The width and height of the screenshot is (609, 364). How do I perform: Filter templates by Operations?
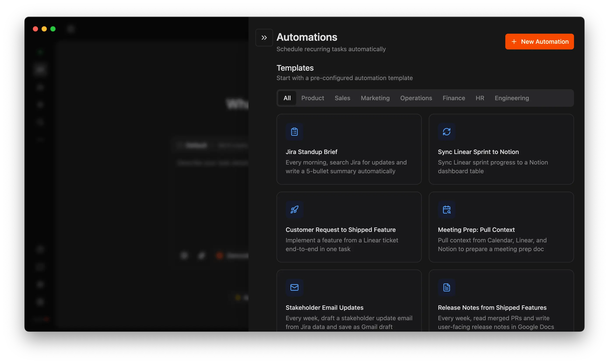(416, 98)
